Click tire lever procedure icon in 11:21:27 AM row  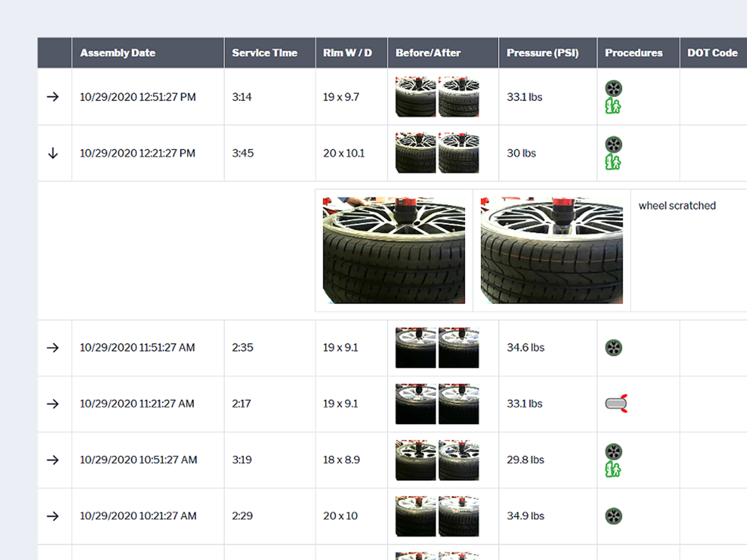click(616, 403)
